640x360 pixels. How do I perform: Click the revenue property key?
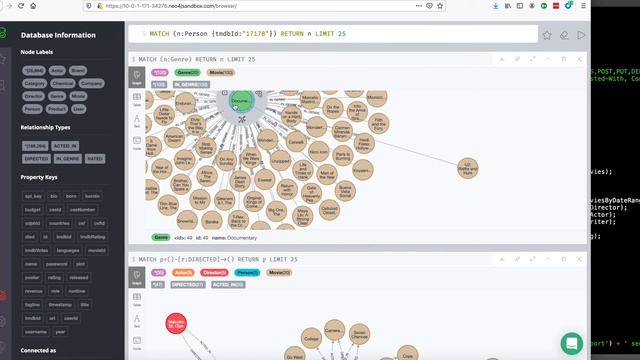click(33, 291)
